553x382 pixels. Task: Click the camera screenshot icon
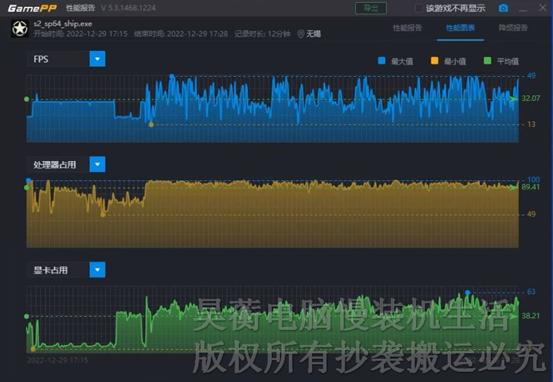click(x=503, y=8)
